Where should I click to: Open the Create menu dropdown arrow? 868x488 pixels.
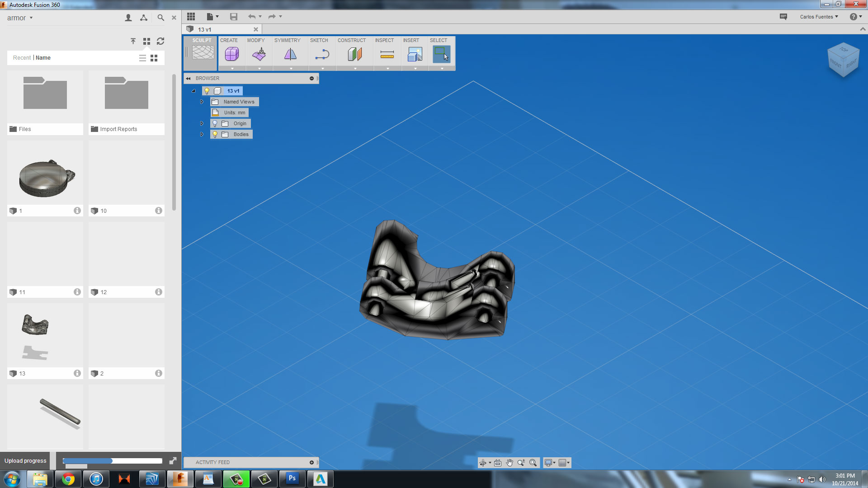pyautogui.click(x=232, y=69)
